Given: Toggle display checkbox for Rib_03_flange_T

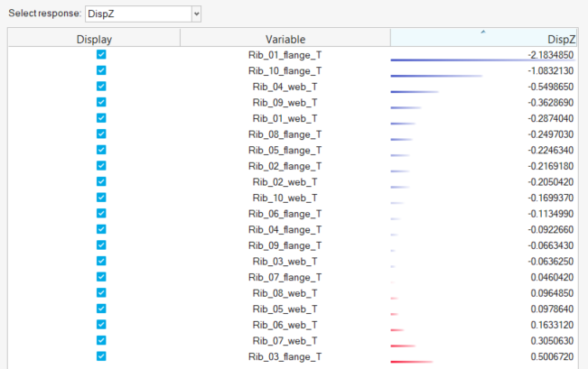Looking at the screenshot, I should tap(101, 356).
